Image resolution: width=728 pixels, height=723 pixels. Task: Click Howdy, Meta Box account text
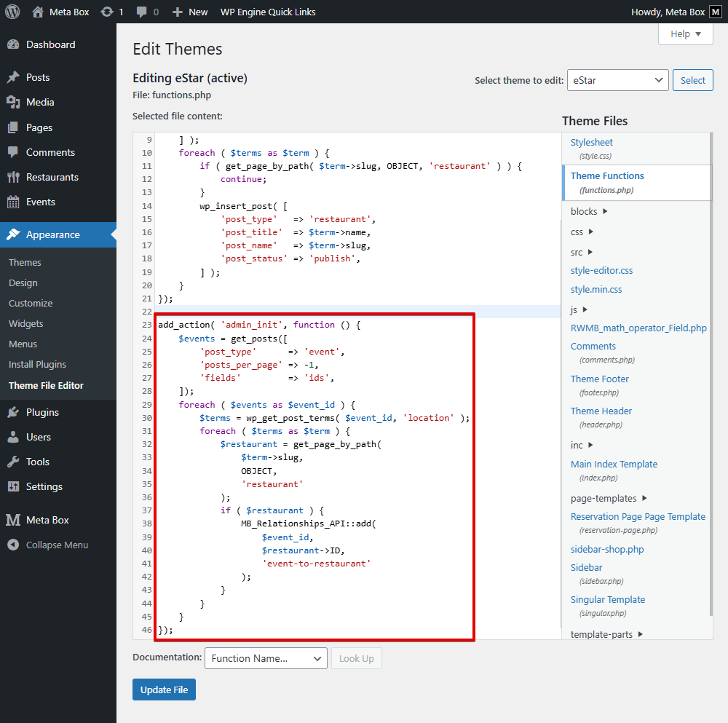coord(668,12)
